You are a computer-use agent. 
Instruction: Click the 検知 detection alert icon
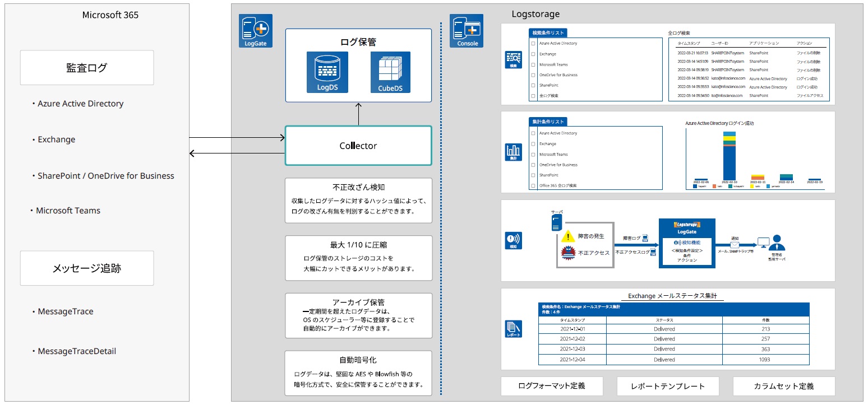513,240
